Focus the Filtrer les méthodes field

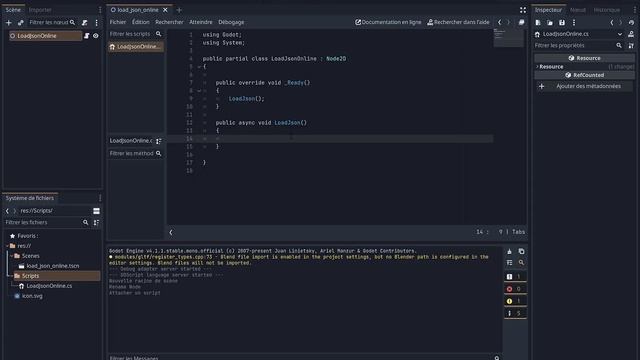pyautogui.click(x=135, y=153)
